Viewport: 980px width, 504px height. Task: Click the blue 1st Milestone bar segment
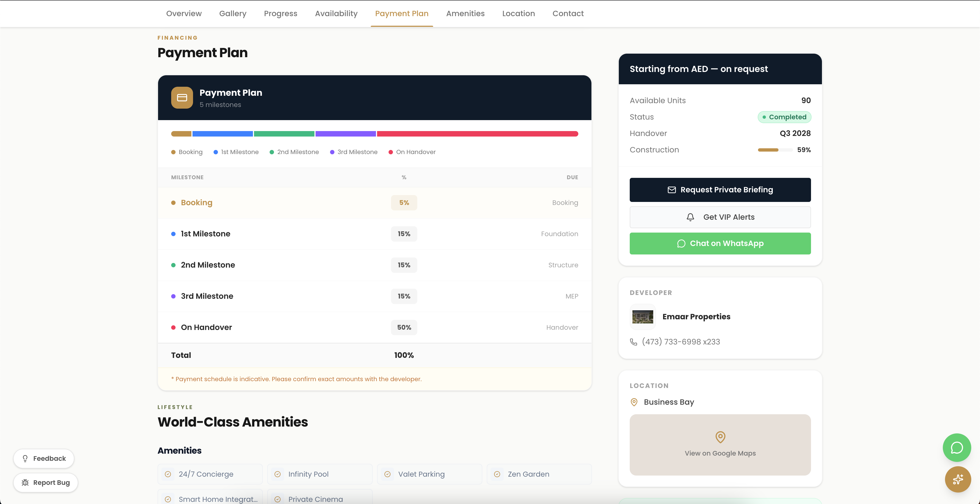coord(223,134)
